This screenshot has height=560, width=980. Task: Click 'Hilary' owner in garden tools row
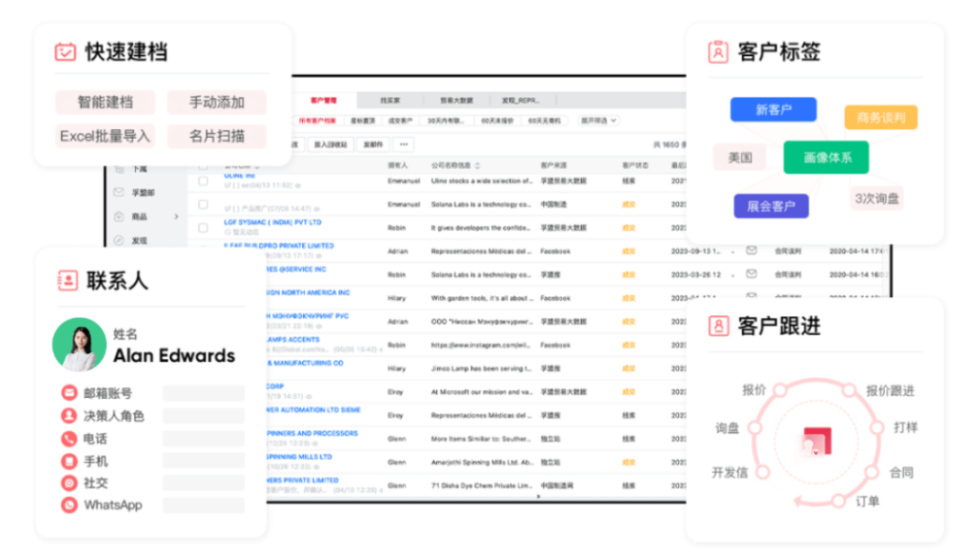click(x=396, y=298)
